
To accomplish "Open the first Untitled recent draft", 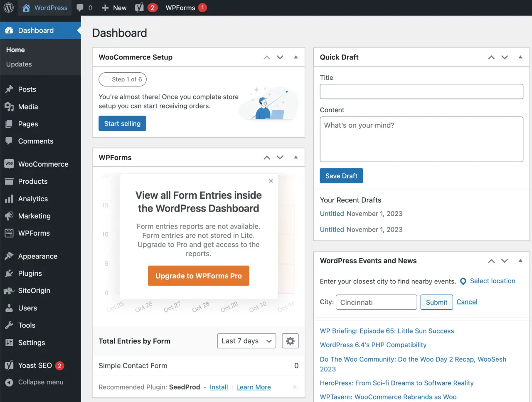I will [332, 214].
